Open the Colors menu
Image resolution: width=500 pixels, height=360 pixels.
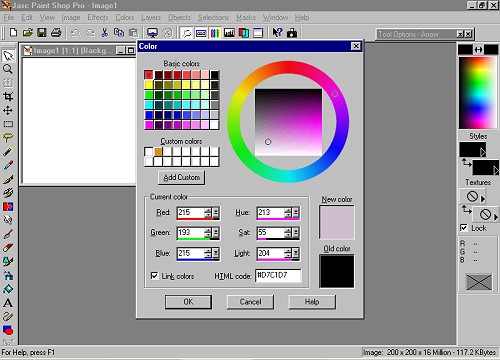(125, 17)
